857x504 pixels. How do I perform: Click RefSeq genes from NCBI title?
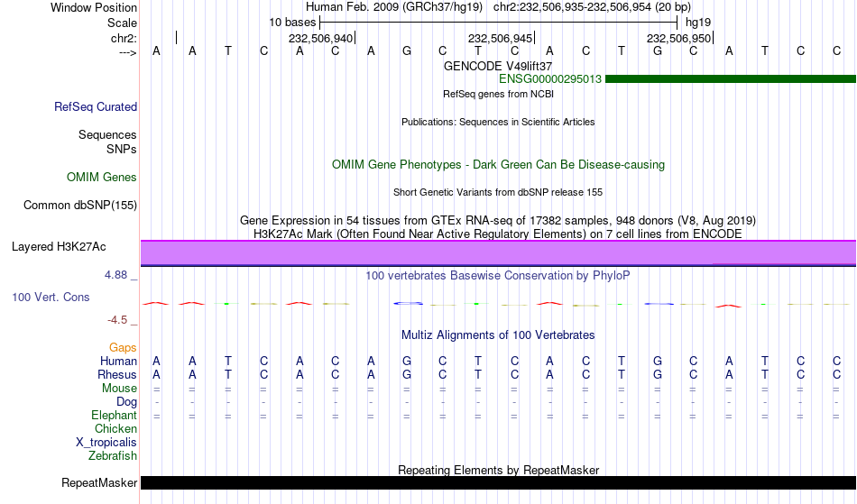[498, 94]
